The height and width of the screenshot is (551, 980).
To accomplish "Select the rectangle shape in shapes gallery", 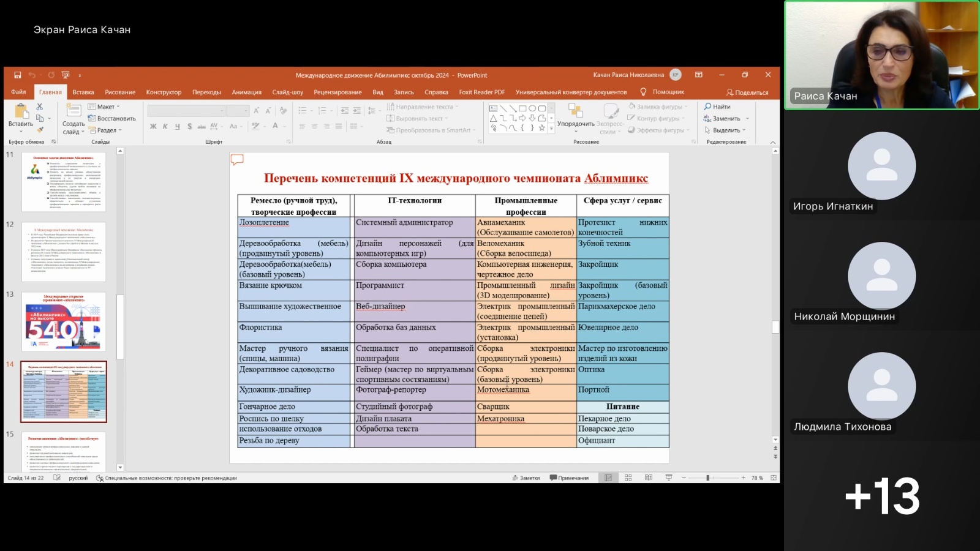I will point(522,108).
